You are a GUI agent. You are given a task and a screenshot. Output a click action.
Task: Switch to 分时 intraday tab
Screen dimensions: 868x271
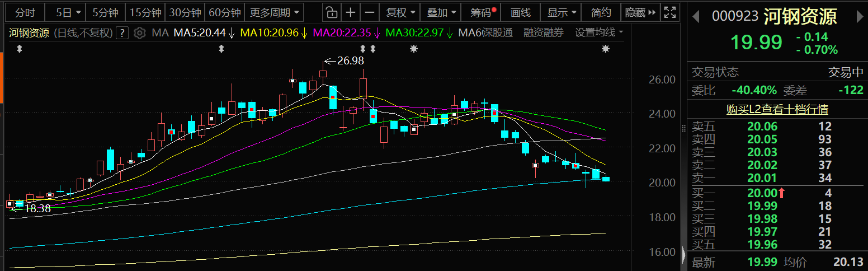click(x=24, y=12)
